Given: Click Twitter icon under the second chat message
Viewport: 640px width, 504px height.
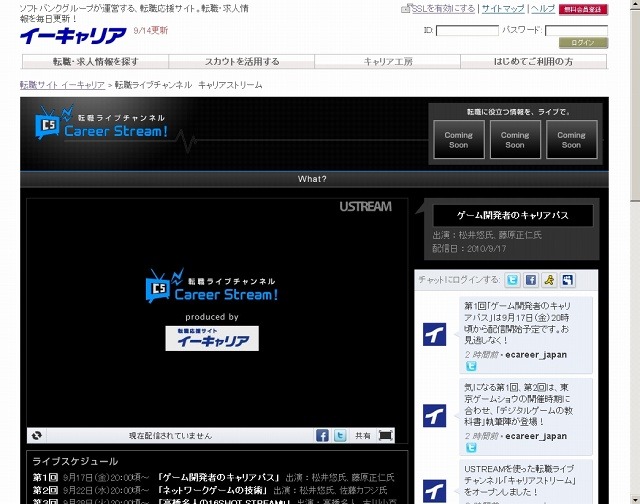Looking at the screenshot, I should pos(471,448).
